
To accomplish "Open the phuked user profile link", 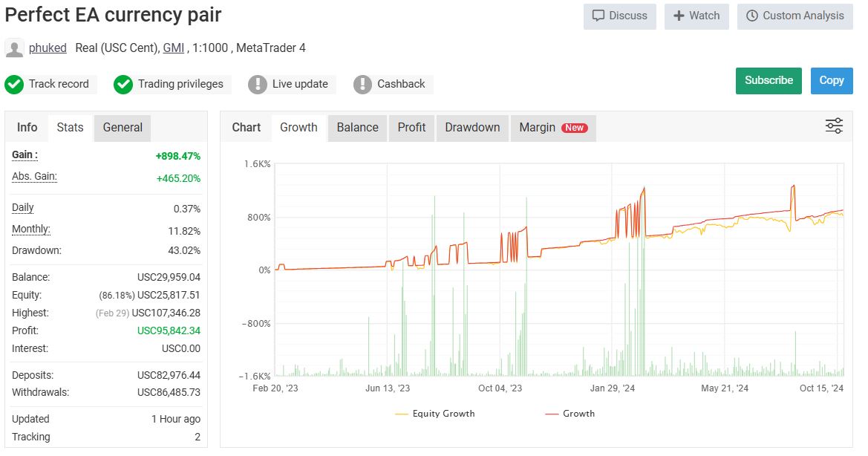I will pyautogui.click(x=48, y=48).
